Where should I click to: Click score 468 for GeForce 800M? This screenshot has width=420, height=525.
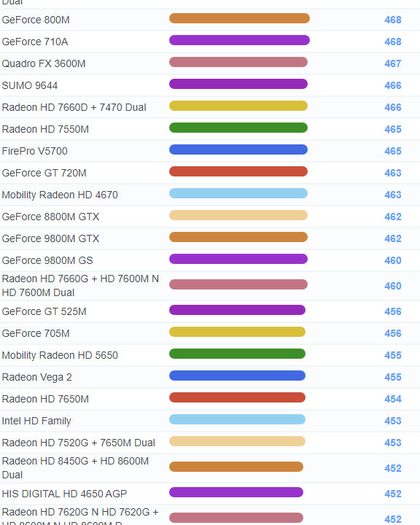click(393, 20)
